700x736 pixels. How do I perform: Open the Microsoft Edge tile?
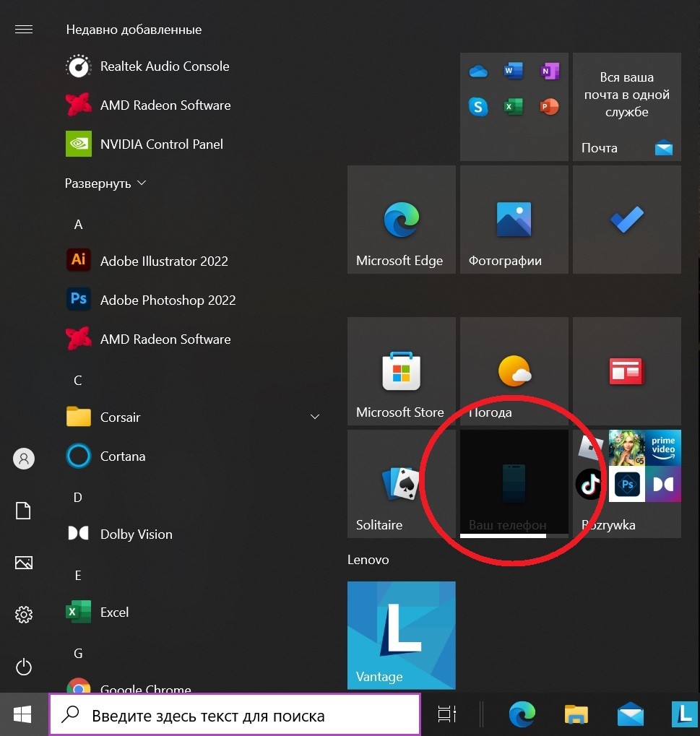(402, 220)
